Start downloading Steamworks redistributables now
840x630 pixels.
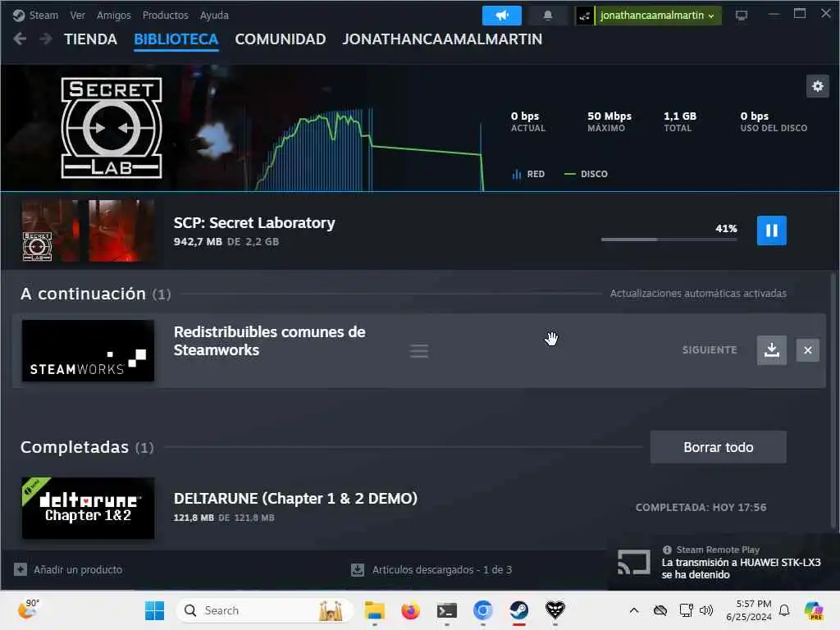point(771,349)
